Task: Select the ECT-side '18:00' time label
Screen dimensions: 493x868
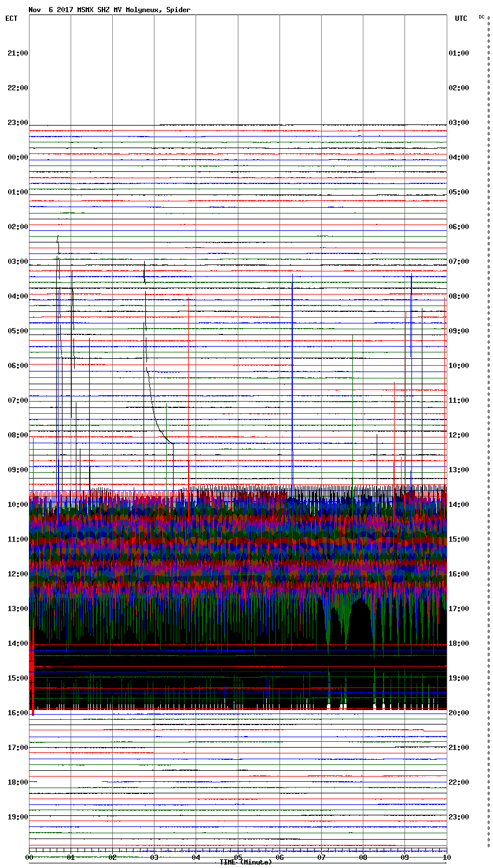Action: point(18,782)
